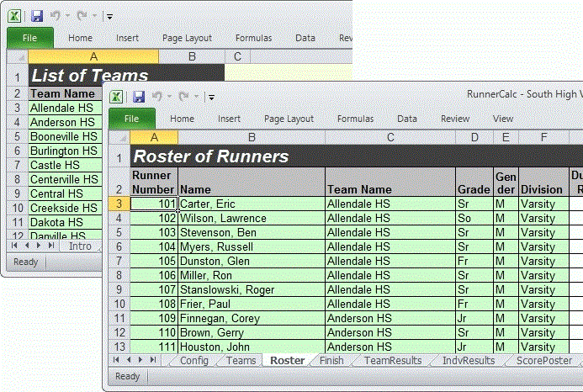Open Formulas tab in Roster window
Screen dimensions: 583x392
click(355, 119)
